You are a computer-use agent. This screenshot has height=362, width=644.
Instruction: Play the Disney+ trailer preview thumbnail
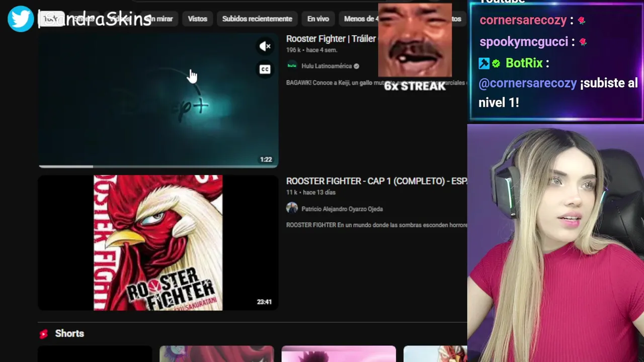tap(158, 101)
